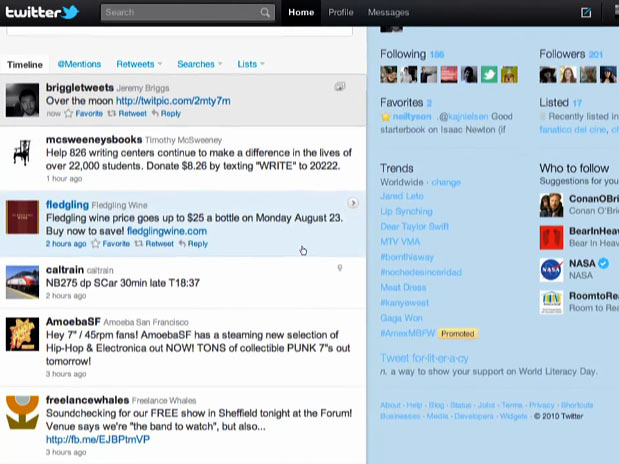Click the search magnifier icon
Image resolution: width=619 pixels, height=464 pixels.
(x=265, y=13)
